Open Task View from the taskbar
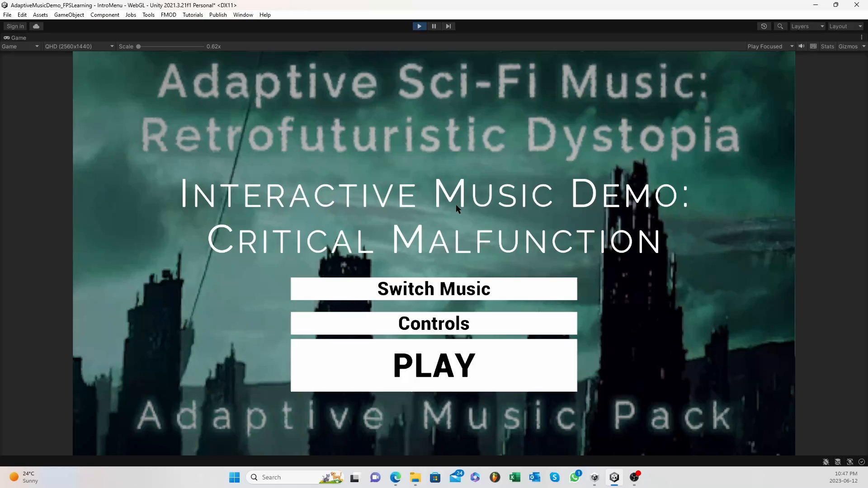This screenshot has width=868, height=488. pos(355,477)
